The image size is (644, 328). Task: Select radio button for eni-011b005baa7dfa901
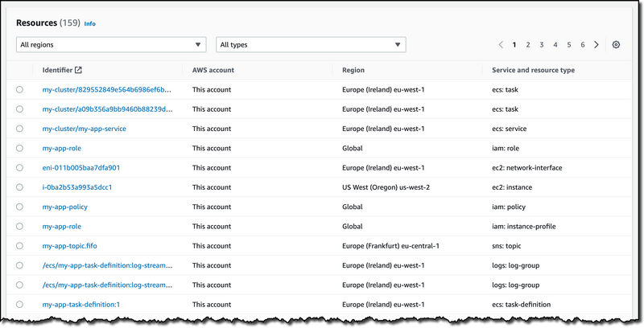coord(19,168)
